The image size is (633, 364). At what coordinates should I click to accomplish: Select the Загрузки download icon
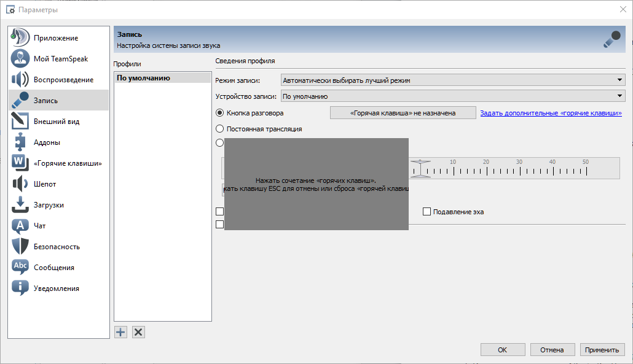coord(20,205)
